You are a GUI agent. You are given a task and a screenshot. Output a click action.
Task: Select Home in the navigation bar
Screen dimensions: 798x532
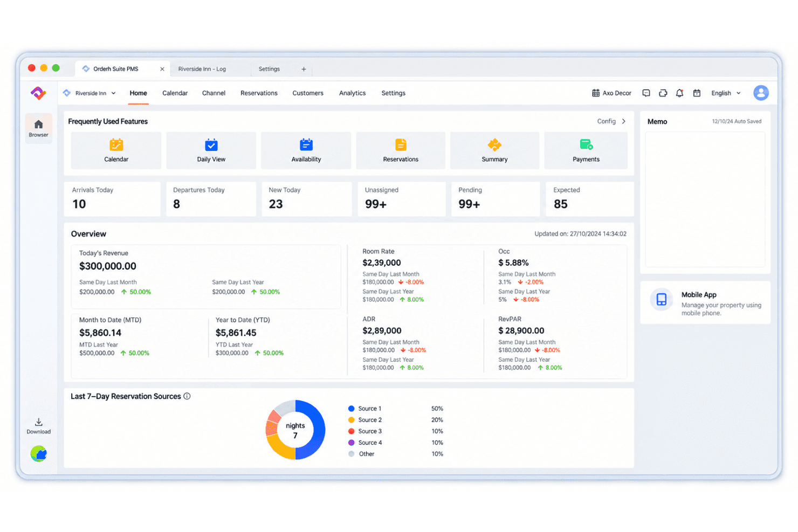tap(139, 93)
